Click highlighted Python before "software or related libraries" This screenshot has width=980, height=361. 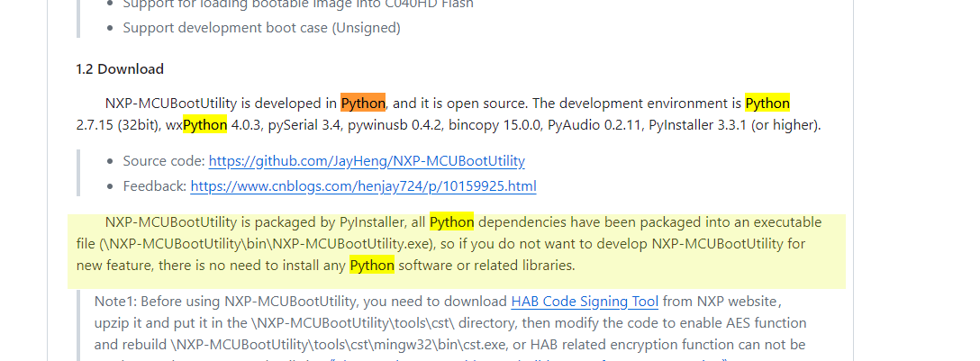372,265
